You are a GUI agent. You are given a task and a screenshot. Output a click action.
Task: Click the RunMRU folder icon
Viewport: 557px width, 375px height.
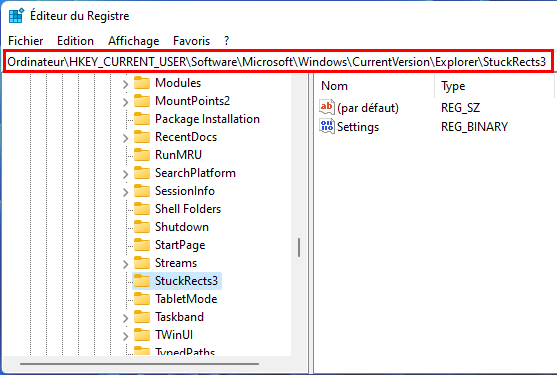(142, 155)
